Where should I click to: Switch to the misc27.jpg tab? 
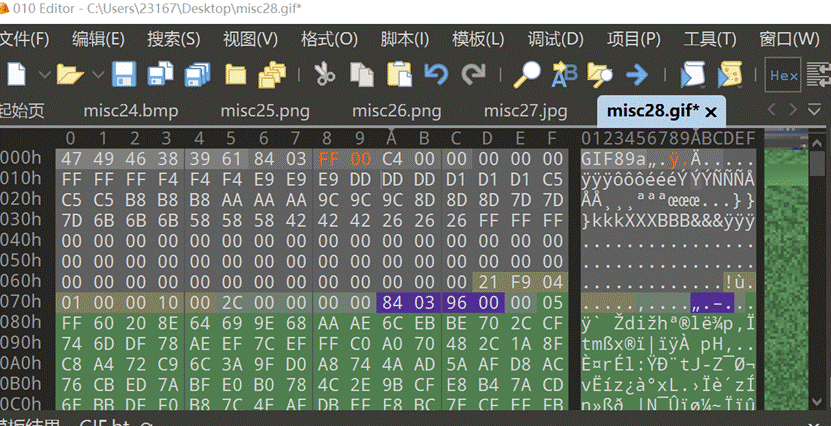pyautogui.click(x=526, y=111)
